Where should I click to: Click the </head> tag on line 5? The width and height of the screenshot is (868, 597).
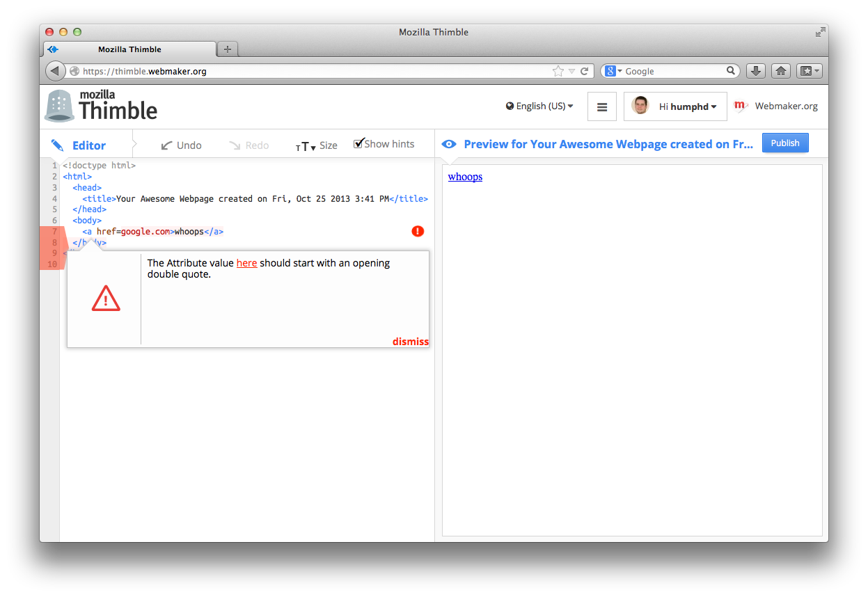89,209
